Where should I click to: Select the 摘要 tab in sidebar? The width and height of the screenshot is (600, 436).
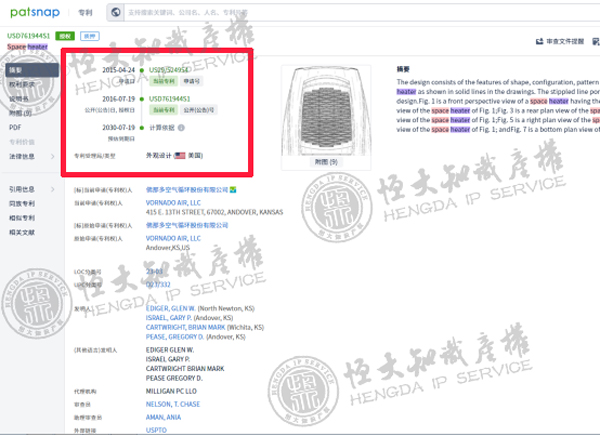click(x=32, y=70)
